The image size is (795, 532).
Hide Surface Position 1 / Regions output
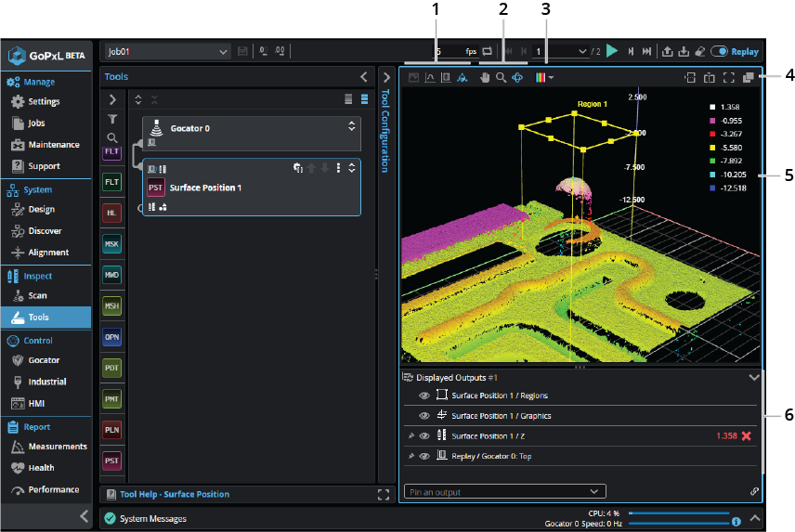(x=424, y=396)
